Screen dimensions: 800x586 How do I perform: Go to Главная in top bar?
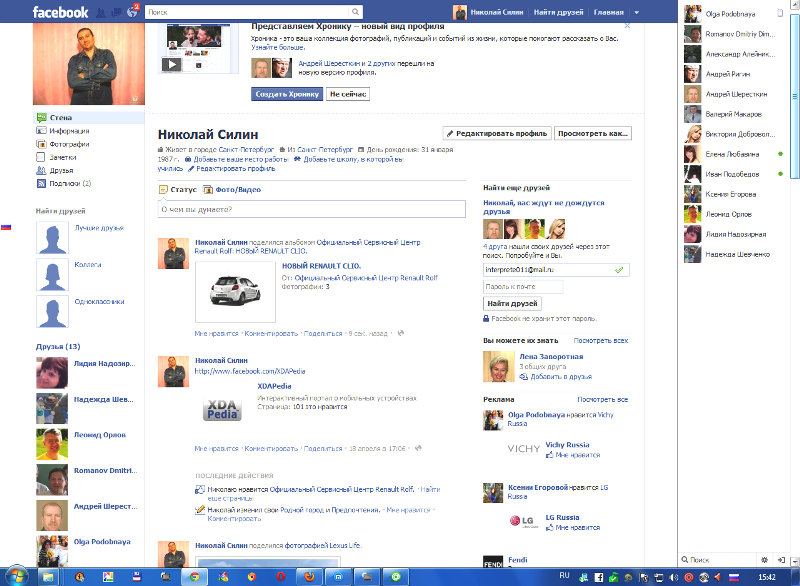pos(608,12)
